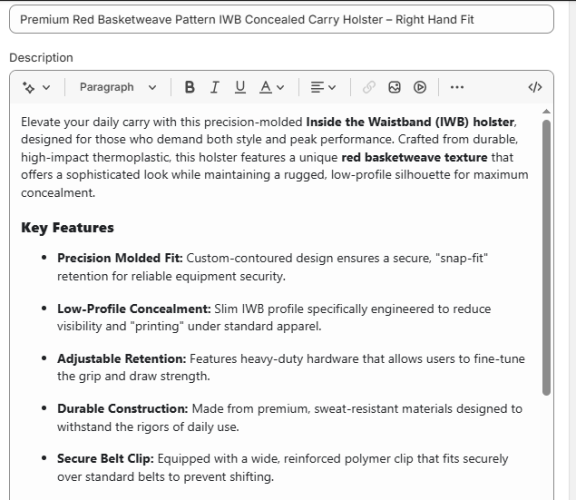Click the bold "Secure Belt Clip:" text
Screen dimensions: 576x500
(x=105, y=459)
